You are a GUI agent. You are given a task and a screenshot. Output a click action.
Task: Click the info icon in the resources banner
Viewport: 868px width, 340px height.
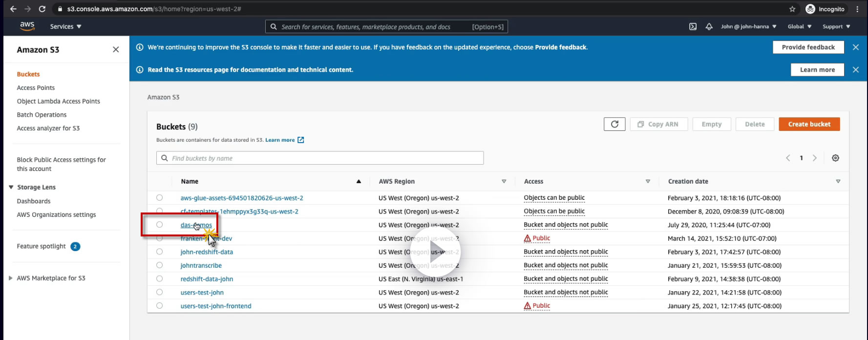coord(140,70)
